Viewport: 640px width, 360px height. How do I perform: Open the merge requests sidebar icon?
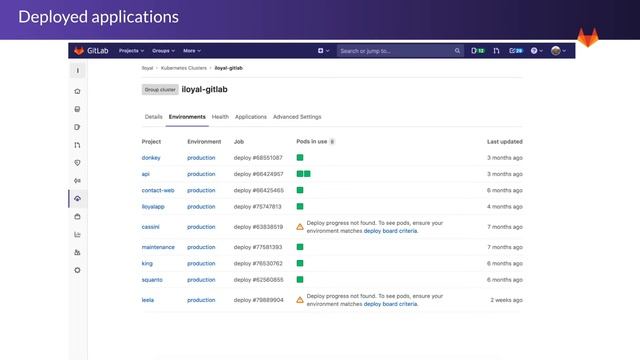coord(78,145)
